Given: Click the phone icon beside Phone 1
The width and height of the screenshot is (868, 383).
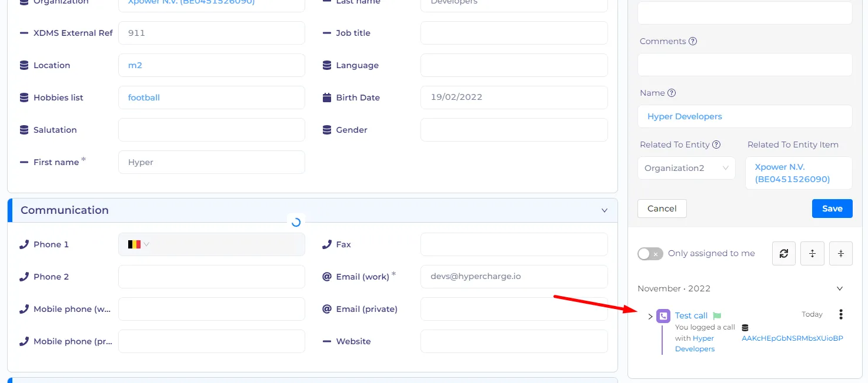Looking at the screenshot, I should click(24, 244).
